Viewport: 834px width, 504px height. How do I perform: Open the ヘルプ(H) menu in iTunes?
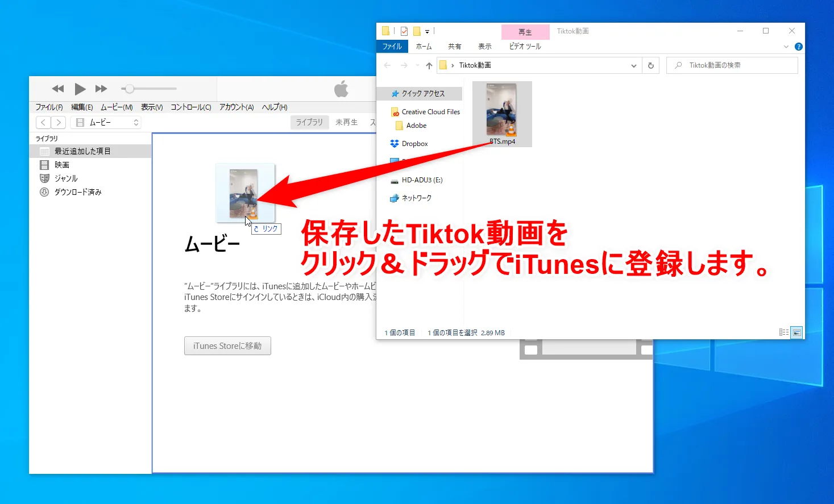pyautogui.click(x=275, y=107)
